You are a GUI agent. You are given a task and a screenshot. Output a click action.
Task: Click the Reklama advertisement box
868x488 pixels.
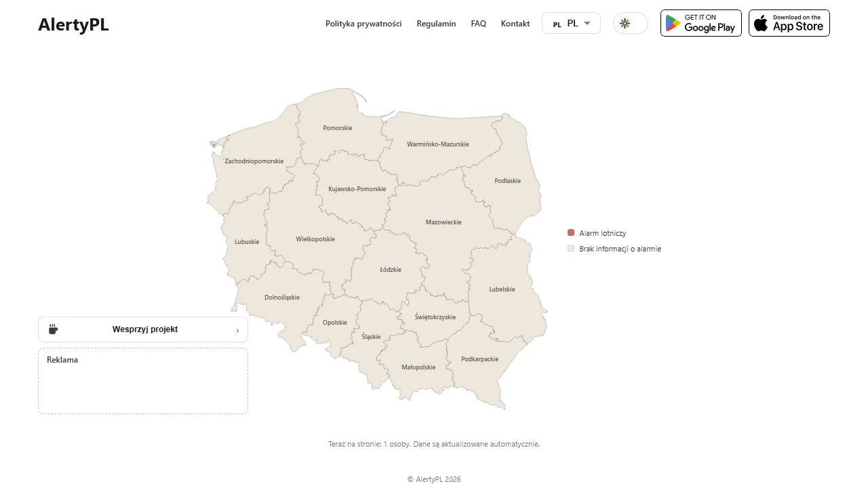[x=142, y=380]
